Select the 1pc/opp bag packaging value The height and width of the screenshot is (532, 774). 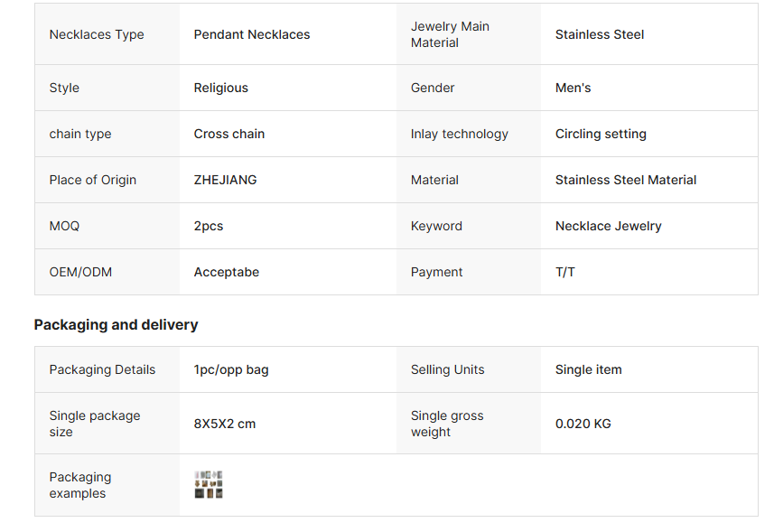(231, 369)
